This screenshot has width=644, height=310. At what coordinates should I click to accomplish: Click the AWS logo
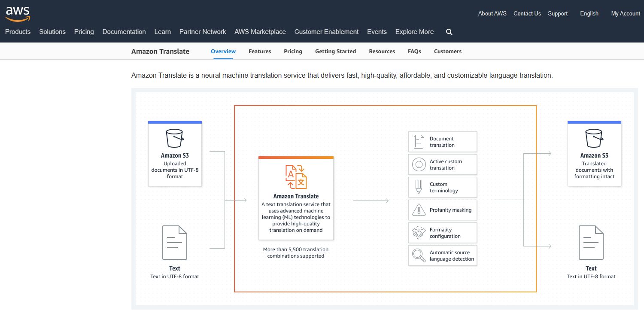(18, 13)
